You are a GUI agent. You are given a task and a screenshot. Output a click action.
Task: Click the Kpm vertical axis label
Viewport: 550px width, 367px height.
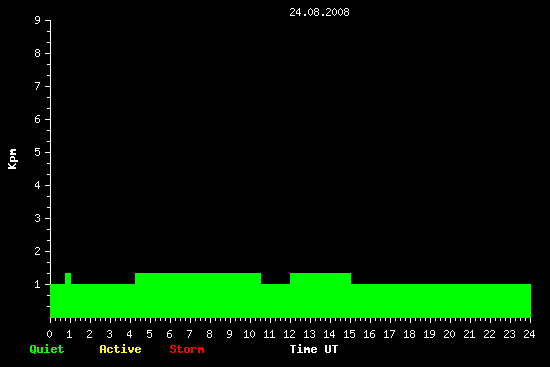pyautogui.click(x=13, y=159)
